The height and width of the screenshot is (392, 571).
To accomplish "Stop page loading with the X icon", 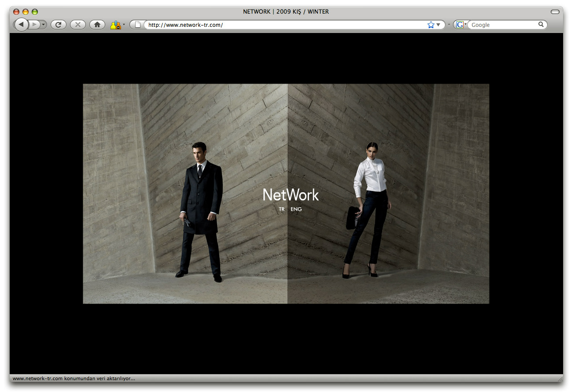I will 78,25.
